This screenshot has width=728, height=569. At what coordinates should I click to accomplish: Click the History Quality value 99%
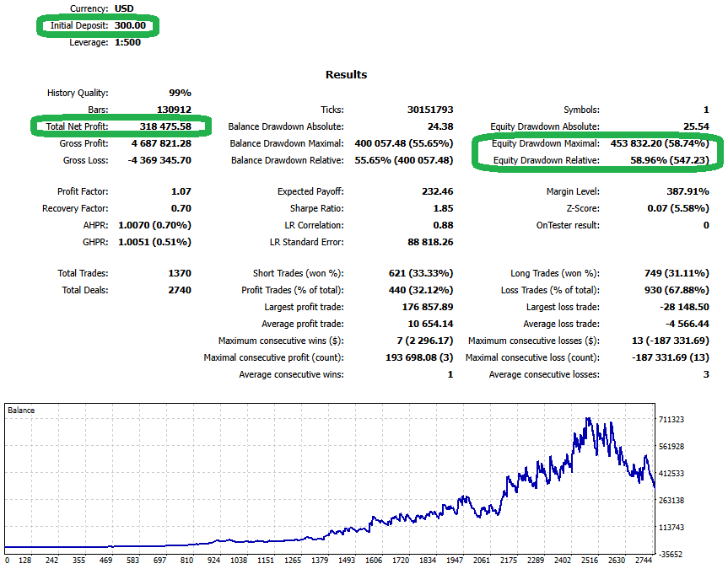click(180, 93)
